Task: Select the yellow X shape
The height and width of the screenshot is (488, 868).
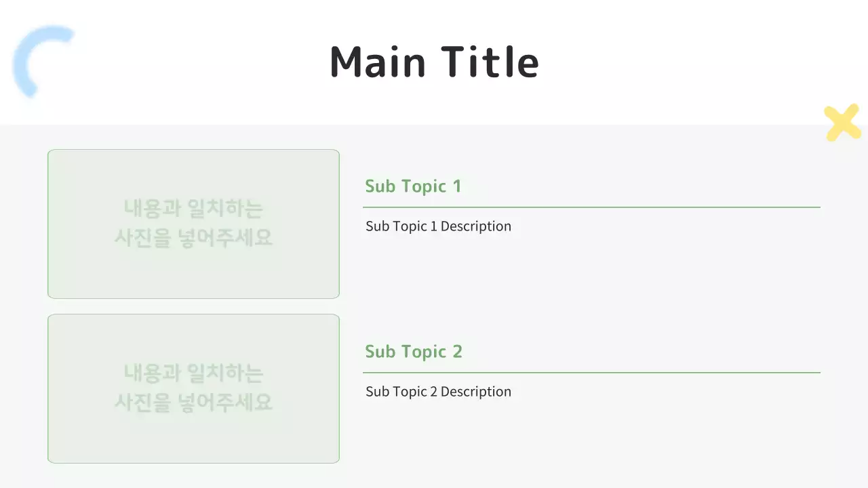Action: point(842,123)
